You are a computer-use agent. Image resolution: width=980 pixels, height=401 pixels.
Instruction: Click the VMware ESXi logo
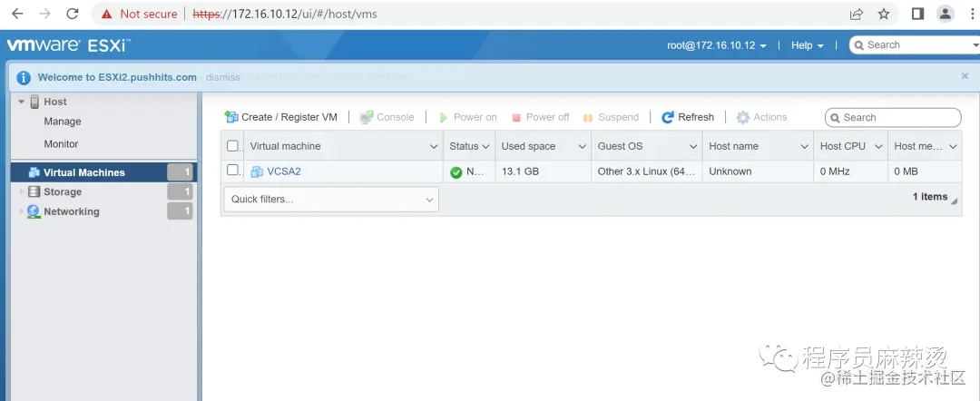tap(67, 45)
